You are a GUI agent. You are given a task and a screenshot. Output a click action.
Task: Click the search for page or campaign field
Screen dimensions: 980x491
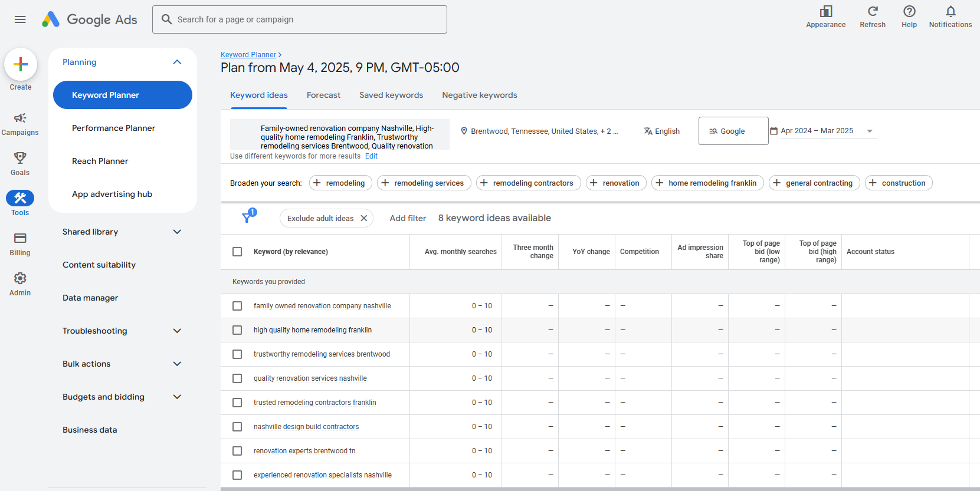coord(300,19)
